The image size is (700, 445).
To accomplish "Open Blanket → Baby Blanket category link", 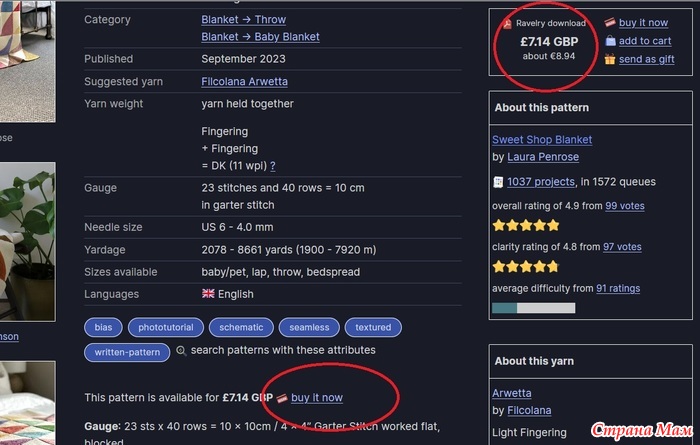I will point(260,37).
